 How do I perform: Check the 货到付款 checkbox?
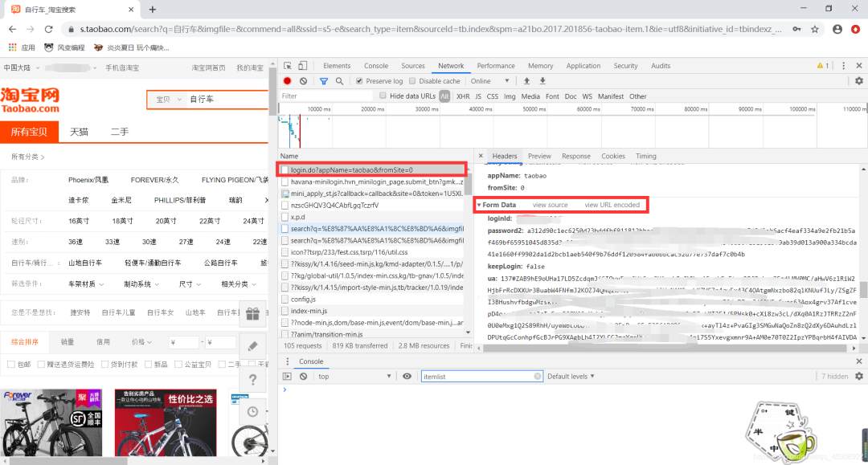point(104,365)
